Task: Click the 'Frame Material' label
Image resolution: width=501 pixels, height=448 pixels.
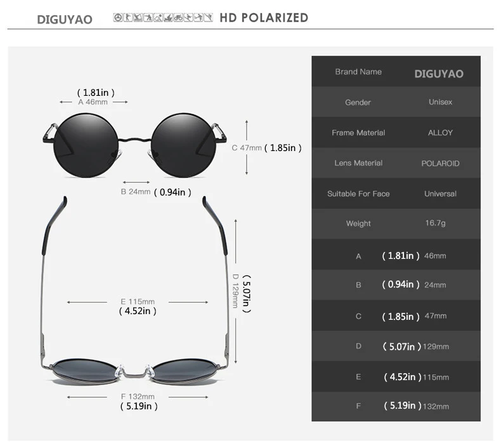Action: [x=358, y=133]
